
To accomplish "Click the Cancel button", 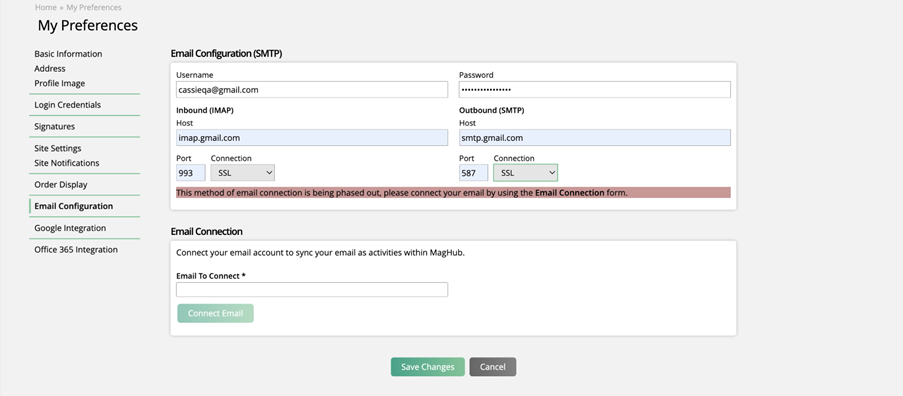I will tap(492, 367).
